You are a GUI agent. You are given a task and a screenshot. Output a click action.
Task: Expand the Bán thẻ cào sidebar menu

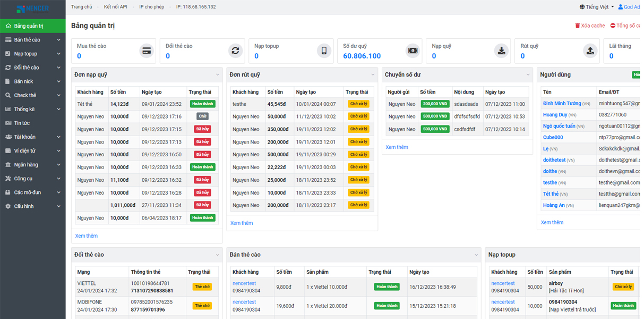(32, 40)
